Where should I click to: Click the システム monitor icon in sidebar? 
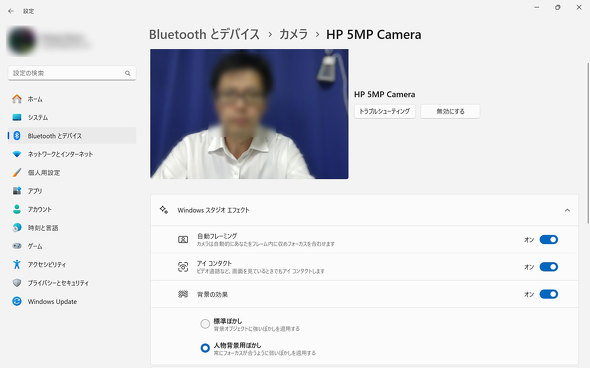[17, 117]
